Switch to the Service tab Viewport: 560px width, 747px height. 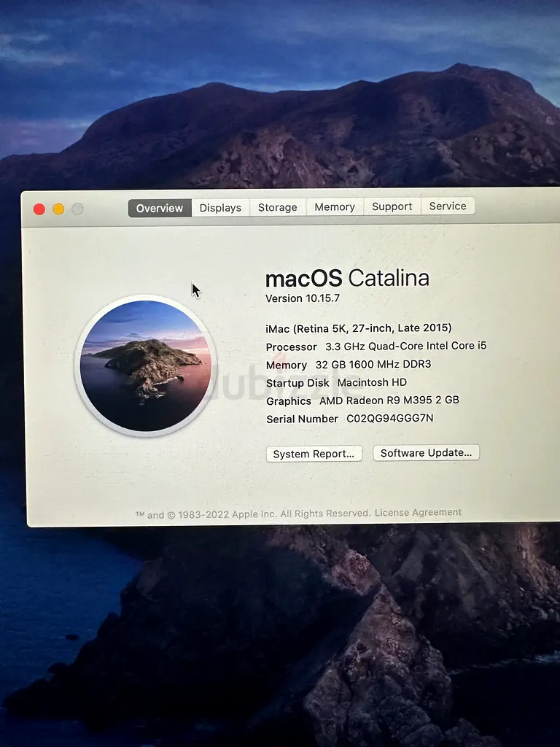coord(448,206)
